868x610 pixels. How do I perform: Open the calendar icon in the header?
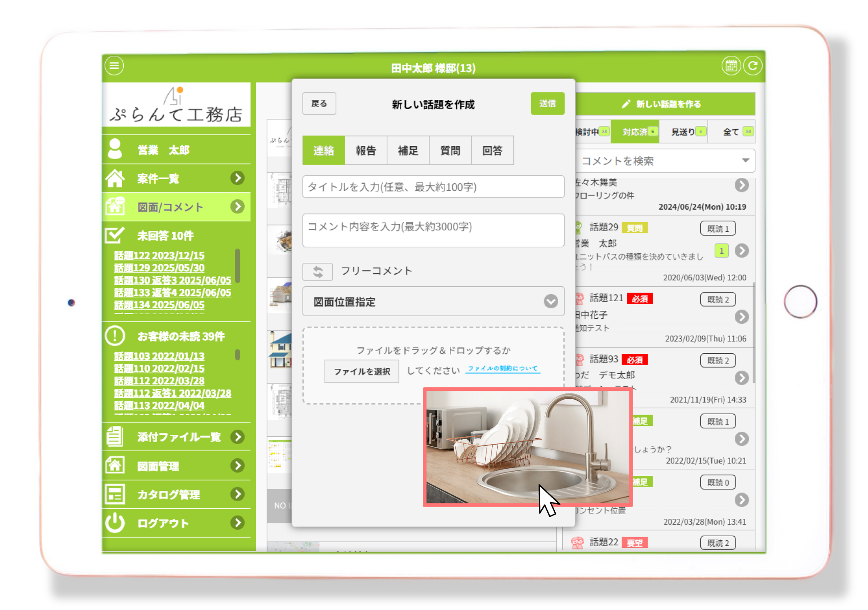(731, 65)
